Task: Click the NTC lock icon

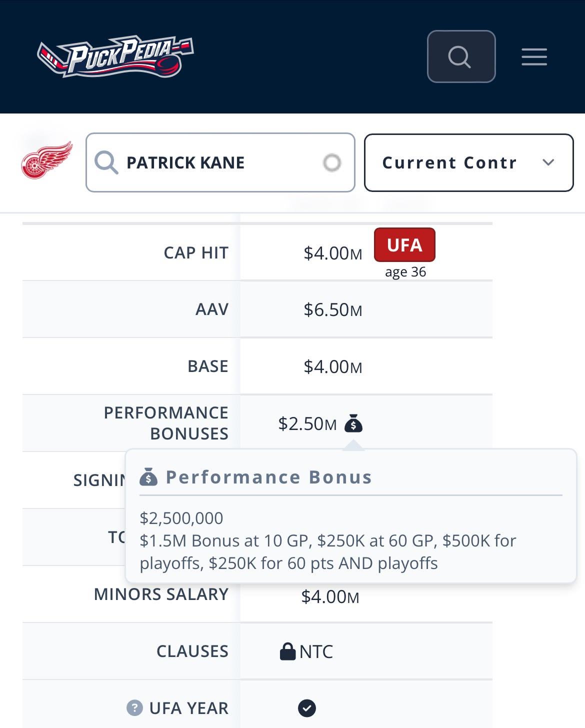Action: coord(287,651)
